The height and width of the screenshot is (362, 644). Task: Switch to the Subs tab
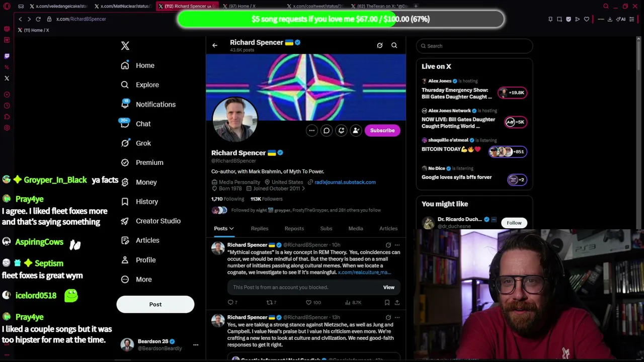click(326, 229)
